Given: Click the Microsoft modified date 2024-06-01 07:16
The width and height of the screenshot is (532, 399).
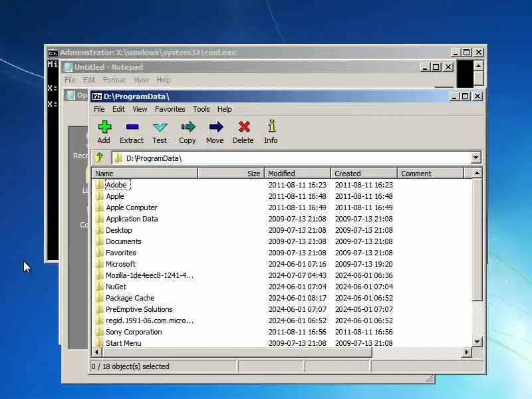Looking at the screenshot, I should click(297, 264).
